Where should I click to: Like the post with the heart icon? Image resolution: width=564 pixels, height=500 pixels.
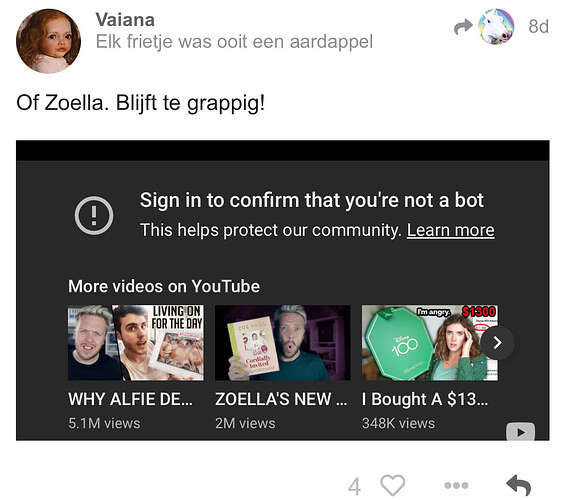tap(392, 485)
